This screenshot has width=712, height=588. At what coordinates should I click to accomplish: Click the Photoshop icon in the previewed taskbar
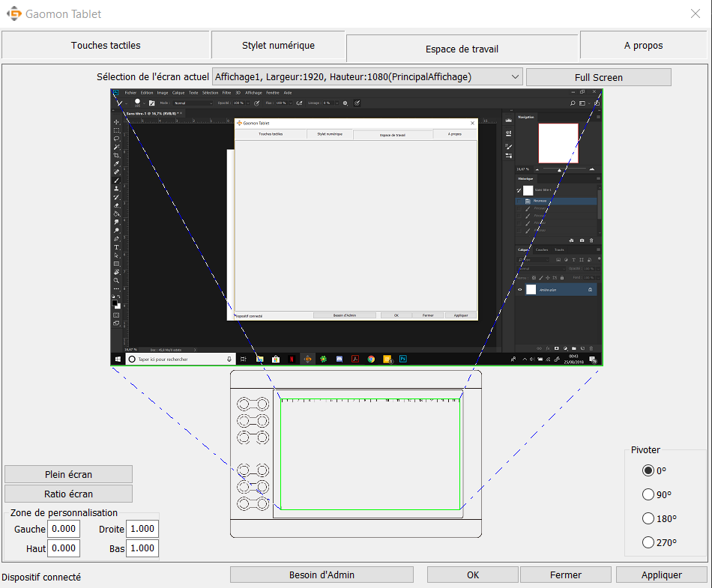coord(402,360)
